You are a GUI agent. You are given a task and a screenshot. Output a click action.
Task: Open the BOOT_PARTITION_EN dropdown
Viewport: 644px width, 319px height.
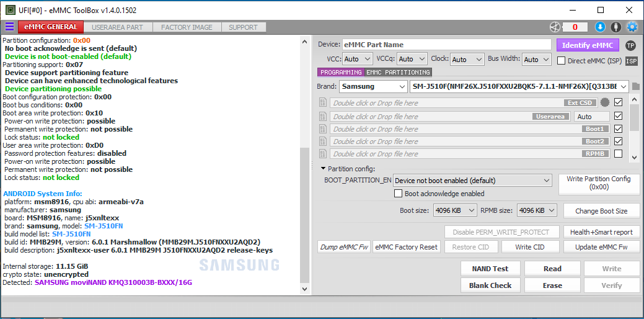(472, 181)
